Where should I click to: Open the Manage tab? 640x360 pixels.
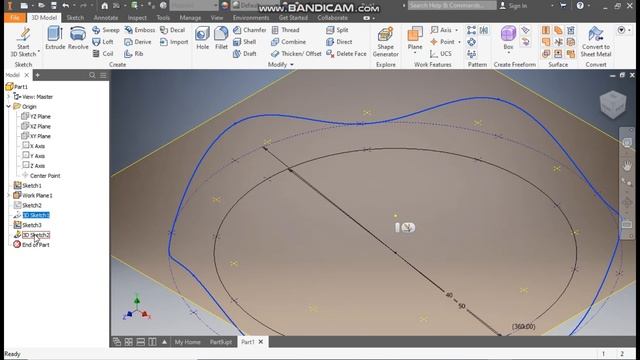190,18
